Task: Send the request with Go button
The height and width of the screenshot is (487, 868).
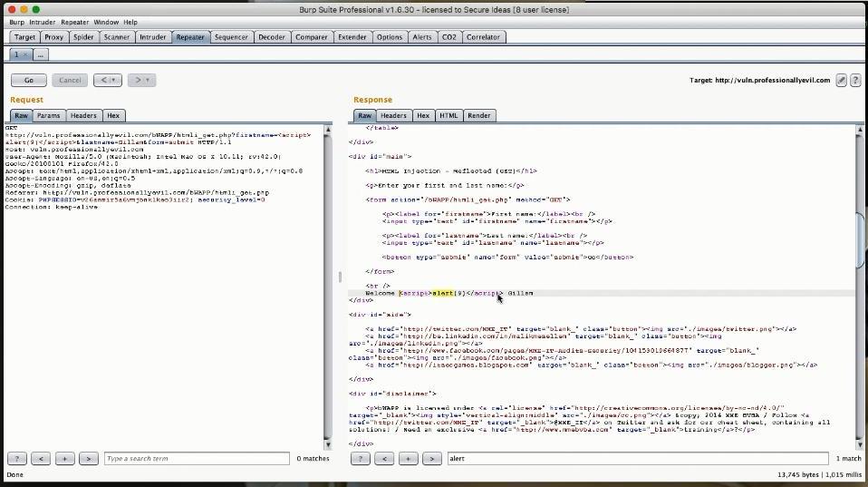Action: 29,81
